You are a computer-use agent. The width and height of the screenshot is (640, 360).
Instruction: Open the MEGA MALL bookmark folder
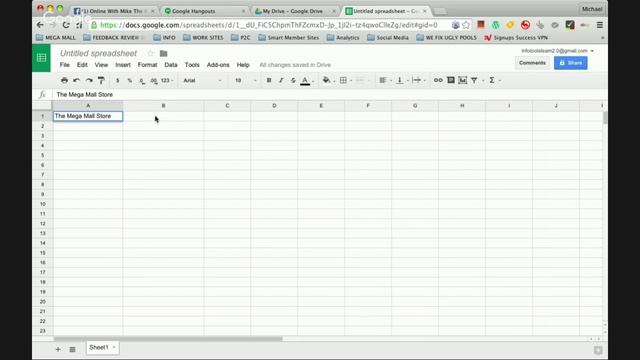coord(56,38)
